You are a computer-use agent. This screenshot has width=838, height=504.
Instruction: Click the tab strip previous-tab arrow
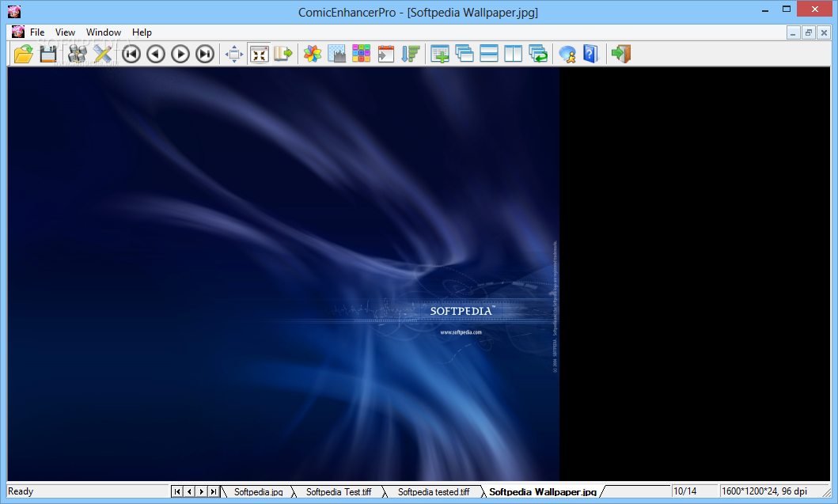[189, 491]
